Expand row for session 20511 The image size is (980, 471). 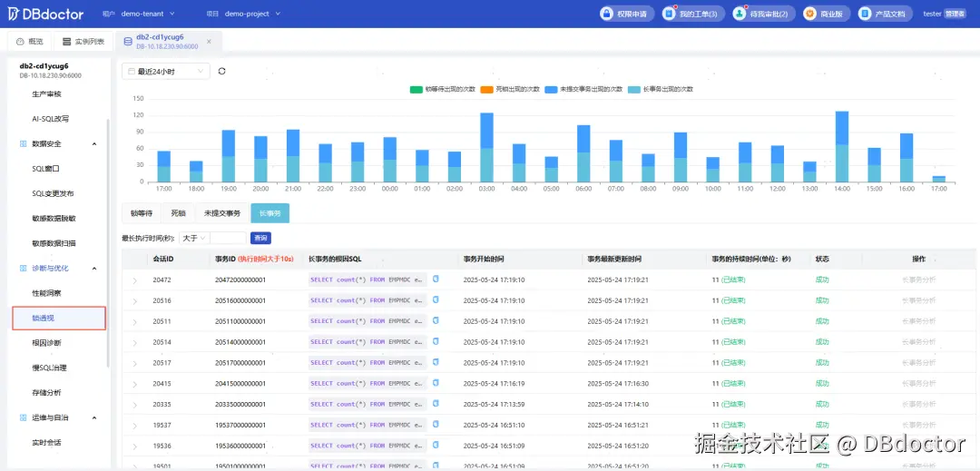(x=134, y=321)
